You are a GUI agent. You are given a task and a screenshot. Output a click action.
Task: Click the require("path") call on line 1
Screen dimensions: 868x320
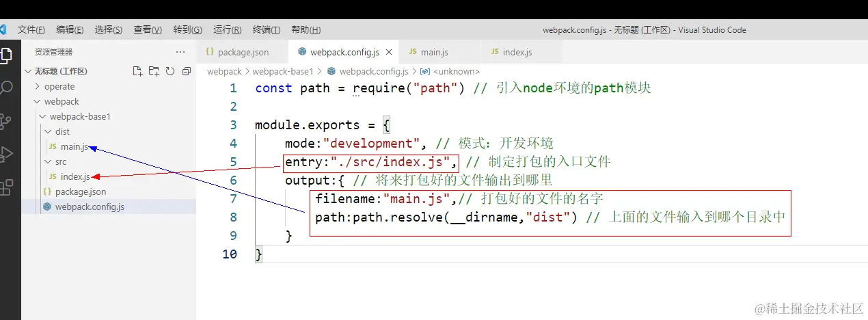click(409, 88)
